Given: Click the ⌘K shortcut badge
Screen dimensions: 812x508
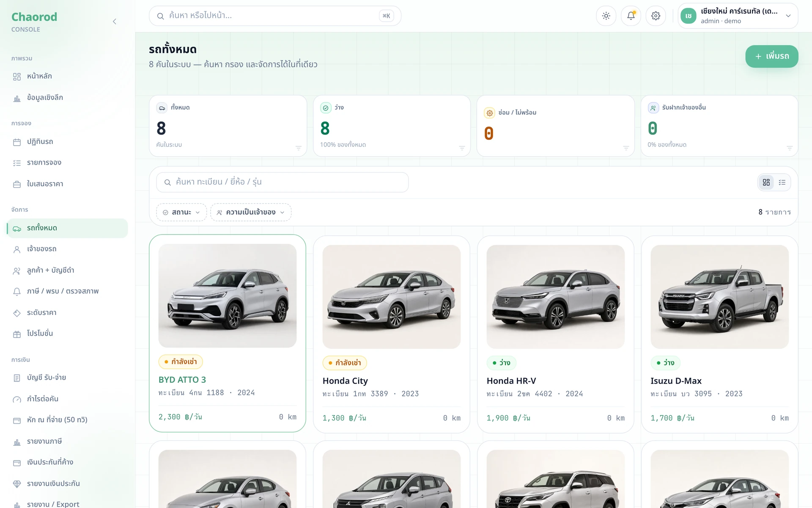Looking at the screenshot, I should click(386, 16).
